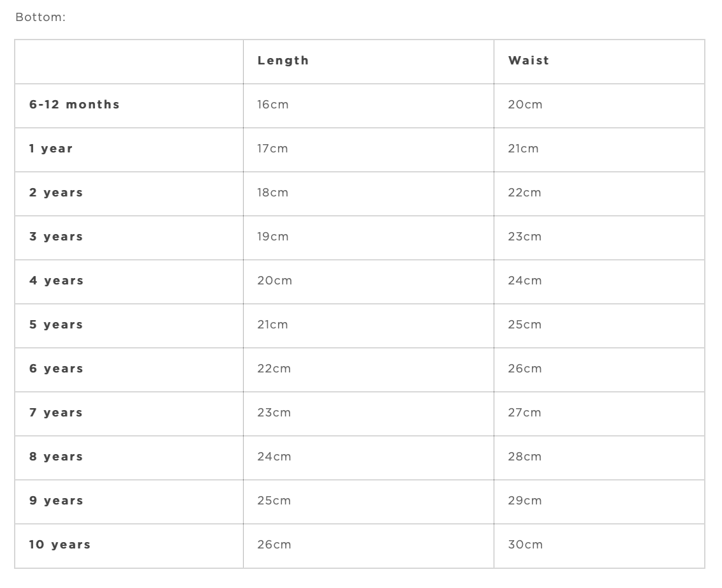The width and height of the screenshot is (722, 588).
Task: Select the "5 years" row label
Action: click(56, 325)
